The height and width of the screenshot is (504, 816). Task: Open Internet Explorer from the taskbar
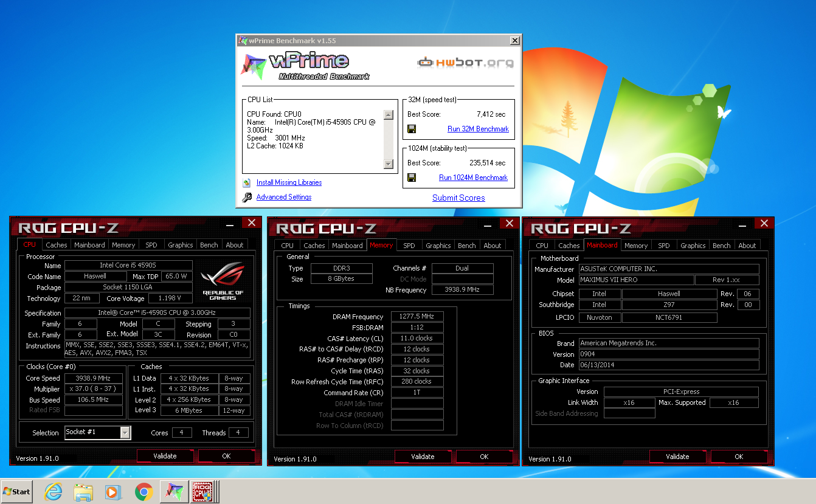pyautogui.click(x=54, y=492)
